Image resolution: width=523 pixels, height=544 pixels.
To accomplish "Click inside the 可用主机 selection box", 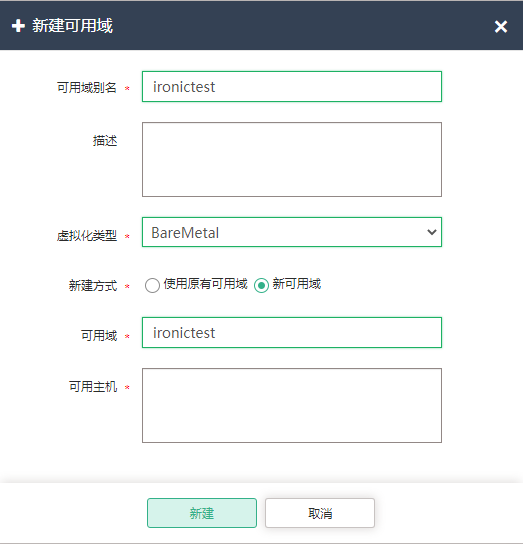I will (x=292, y=405).
